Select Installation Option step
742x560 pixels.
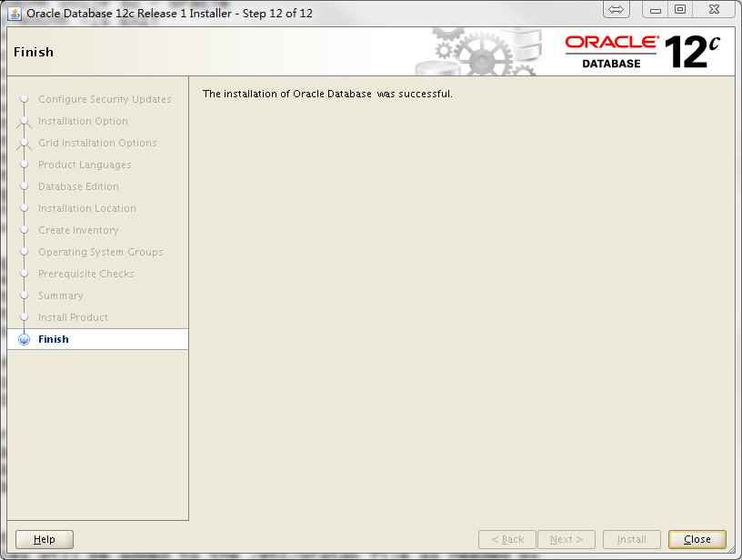pos(83,121)
